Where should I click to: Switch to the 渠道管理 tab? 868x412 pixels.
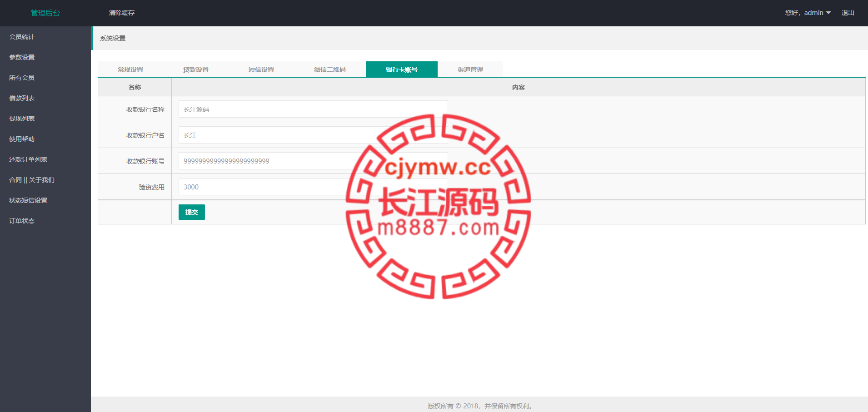point(470,69)
